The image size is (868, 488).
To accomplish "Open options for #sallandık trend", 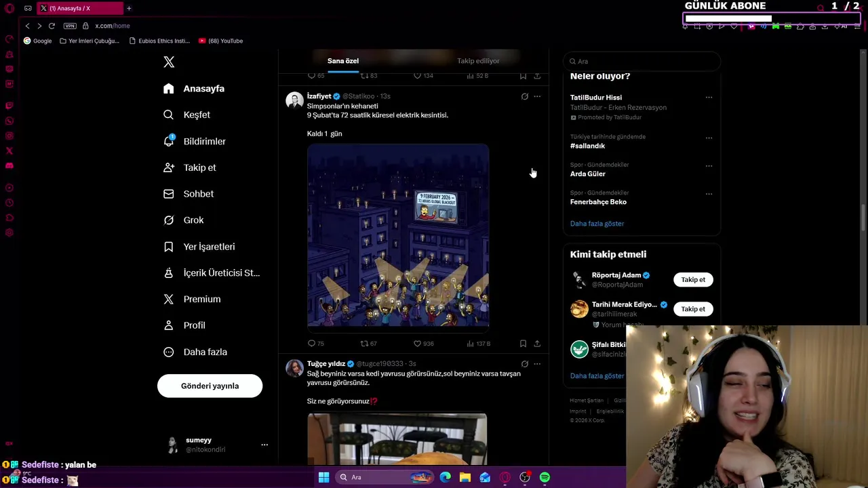I will [709, 138].
